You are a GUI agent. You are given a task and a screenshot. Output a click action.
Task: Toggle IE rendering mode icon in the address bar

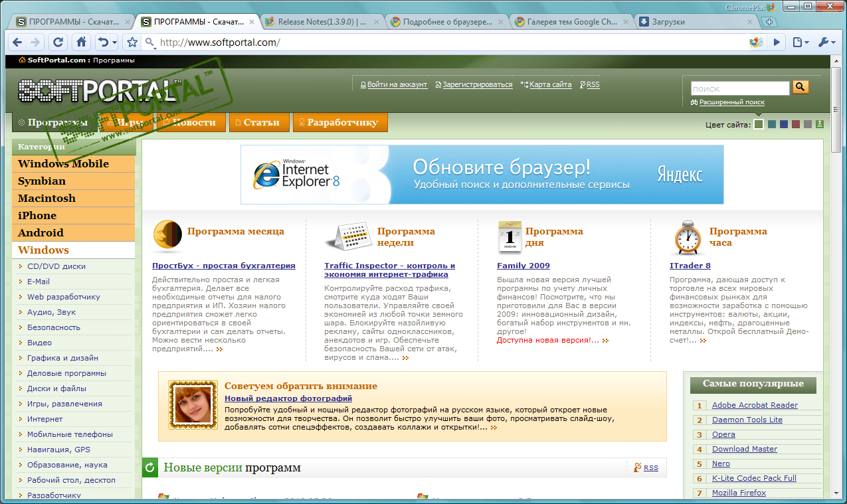point(756,42)
